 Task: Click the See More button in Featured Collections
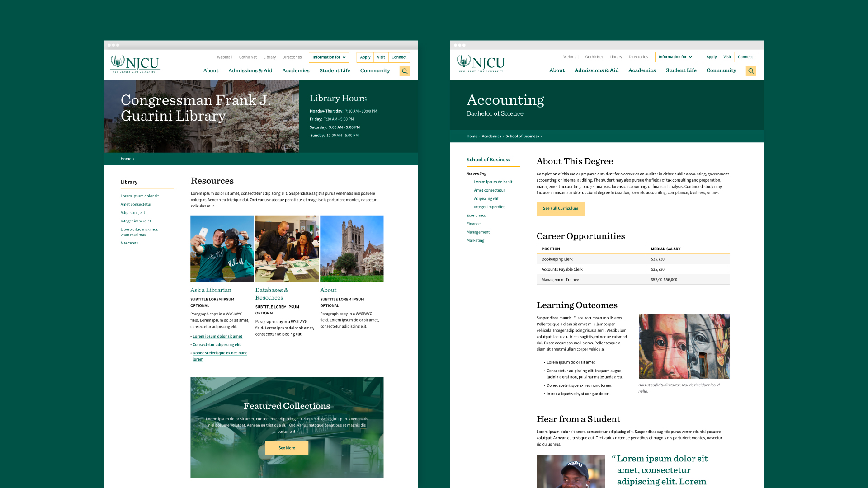[287, 447]
